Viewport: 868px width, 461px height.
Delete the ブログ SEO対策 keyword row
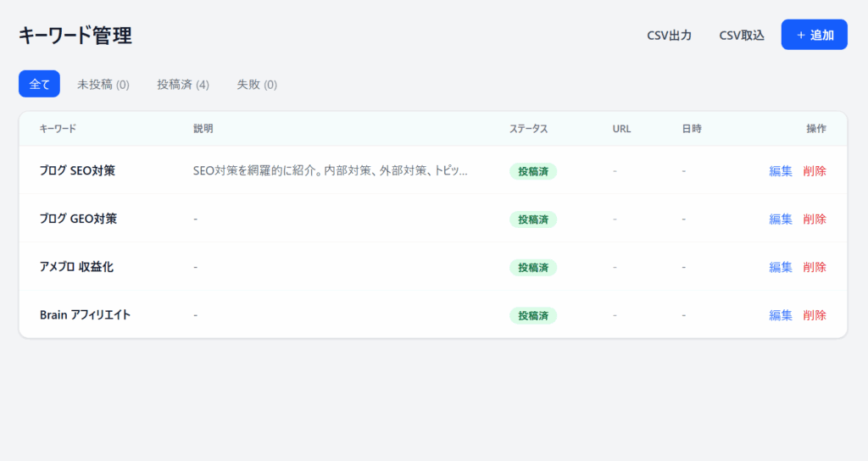pos(815,170)
